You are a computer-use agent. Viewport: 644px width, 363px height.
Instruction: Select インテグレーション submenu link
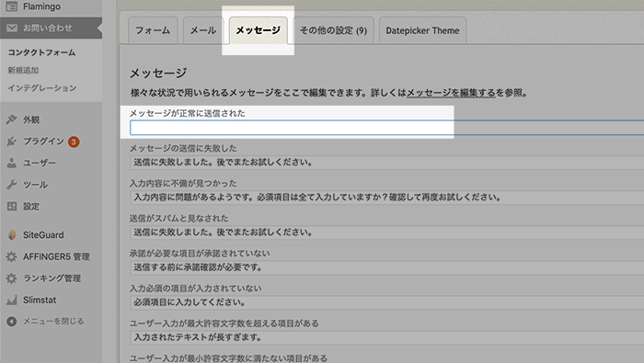[x=42, y=88]
